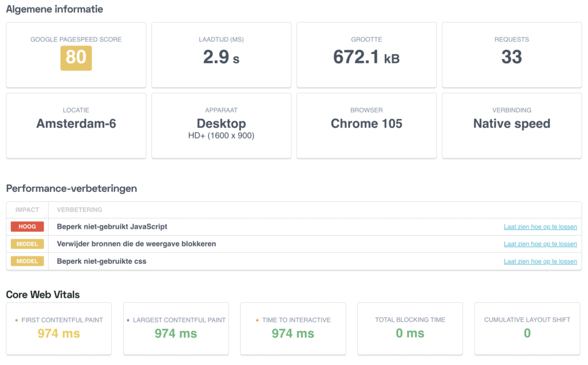Click blue dot beside Largest Contentful Paint
The image size is (588, 365).
pos(128,320)
